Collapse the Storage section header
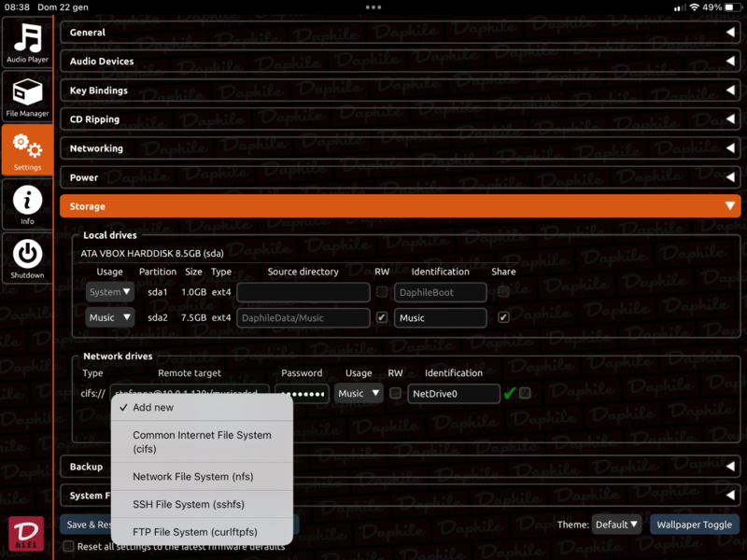 pos(400,206)
